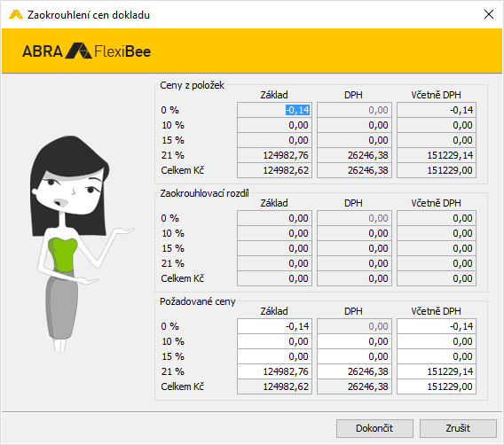Viewport: 504px width, 445px height.
Task: Edit 0 % Včetně DPH in Požadované ceny
Action: (x=437, y=326)
